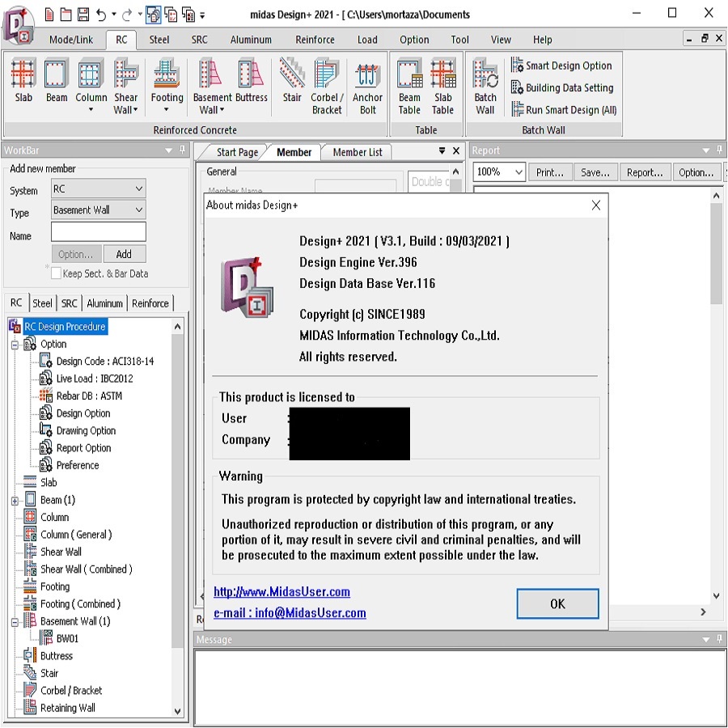Open the Footing design tool

[x=167, y=82]
